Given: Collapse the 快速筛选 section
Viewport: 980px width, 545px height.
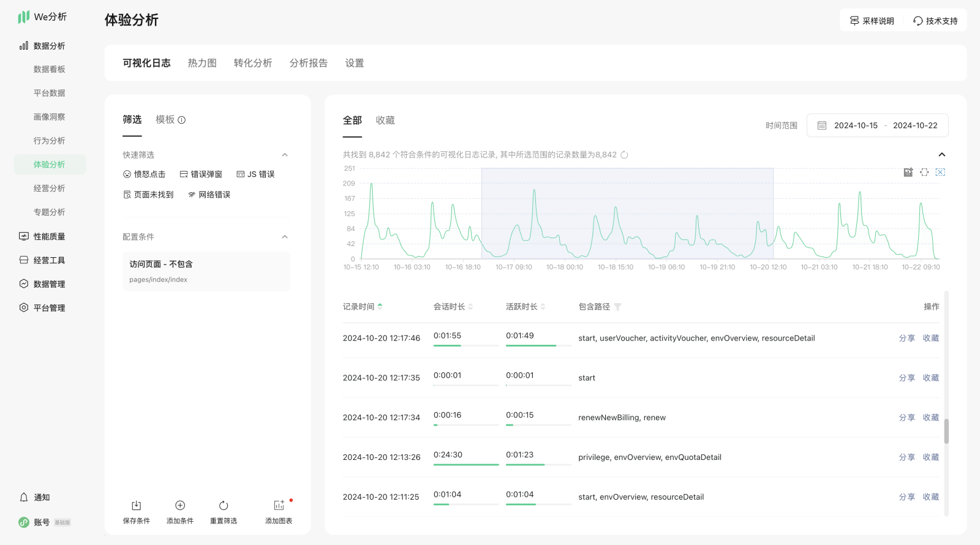Looking at the screenshot, I should pos(285,155).
